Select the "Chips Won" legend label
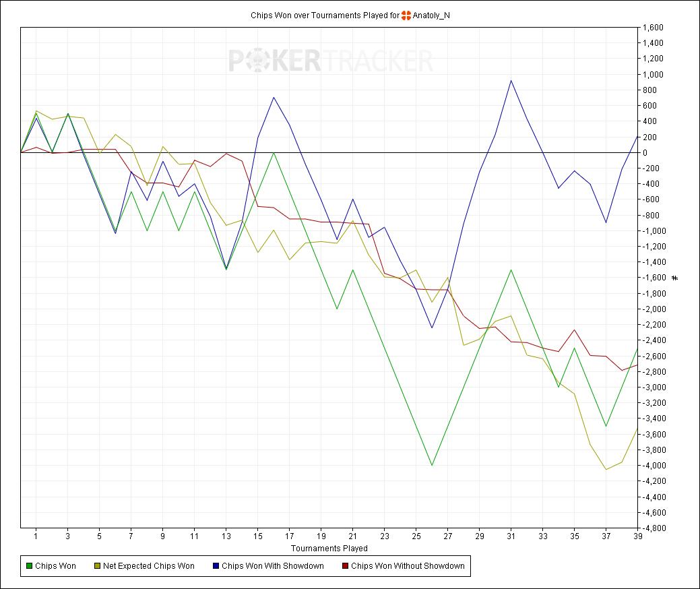700x589 pixels. pyautogui.click(x=55, y=566)
